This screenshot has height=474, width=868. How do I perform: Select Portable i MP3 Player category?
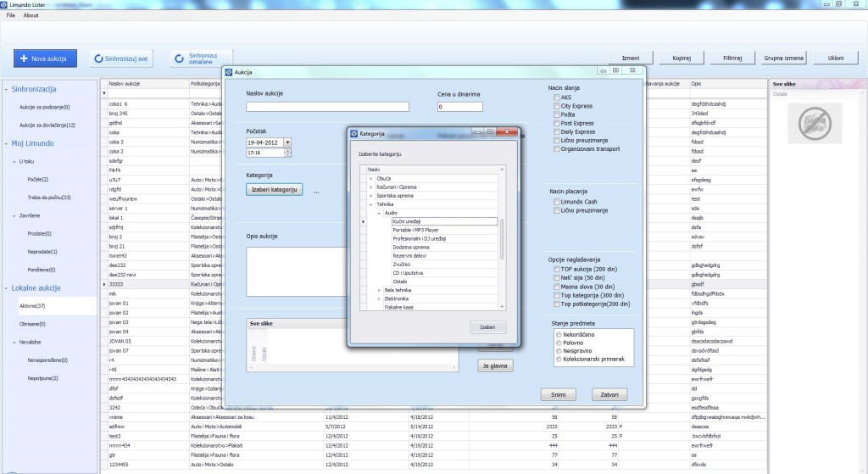point(415,230)
